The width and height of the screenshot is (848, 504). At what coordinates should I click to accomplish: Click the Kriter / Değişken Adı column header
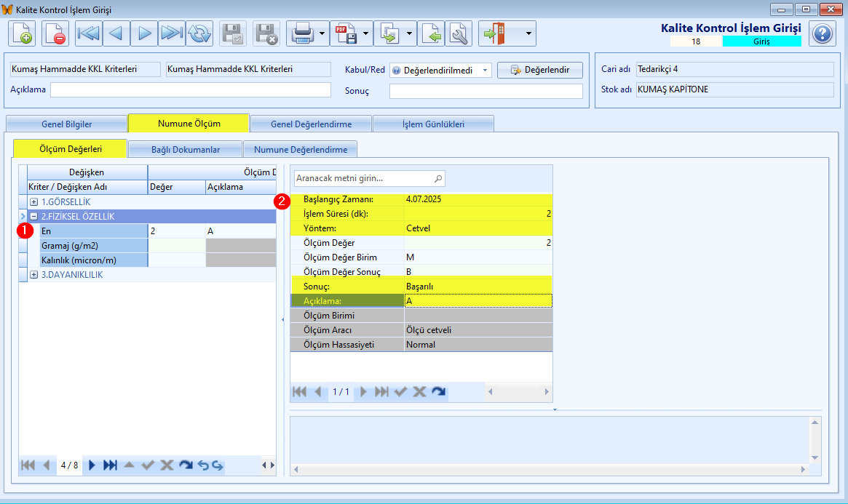click(87, 187)
